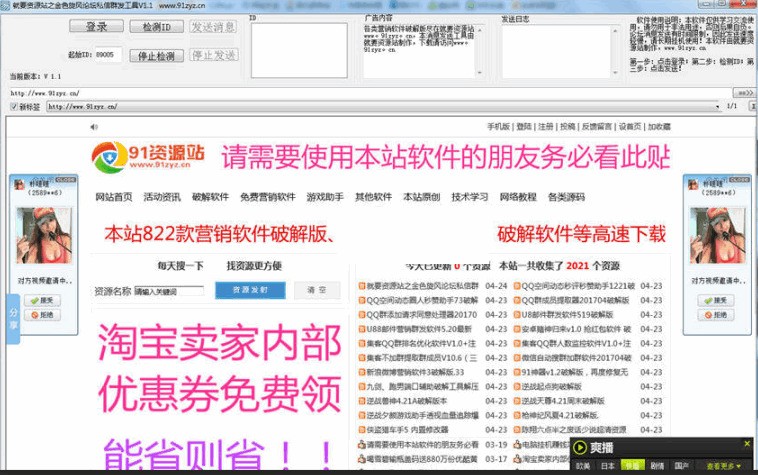Click the pink 请需要使用本站软件的朋友务必看此贴 banner

pyautogui.click(x=445, y=157)
